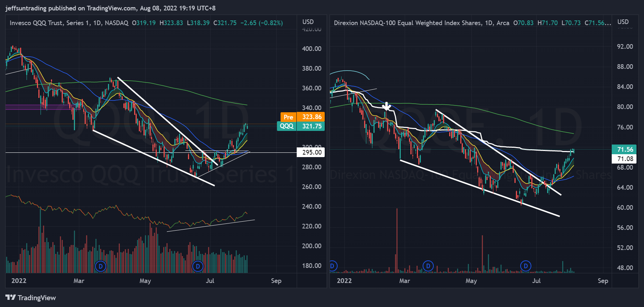Click the Mar label on QQQE time axis
Image resolution: width=644 pixels, height=307 pixels.
405,281
